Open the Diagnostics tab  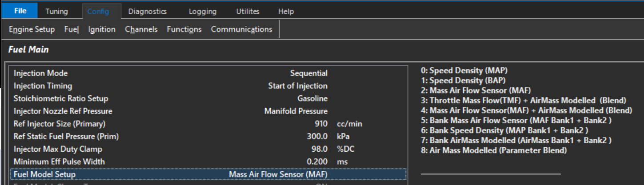(147, 12)
